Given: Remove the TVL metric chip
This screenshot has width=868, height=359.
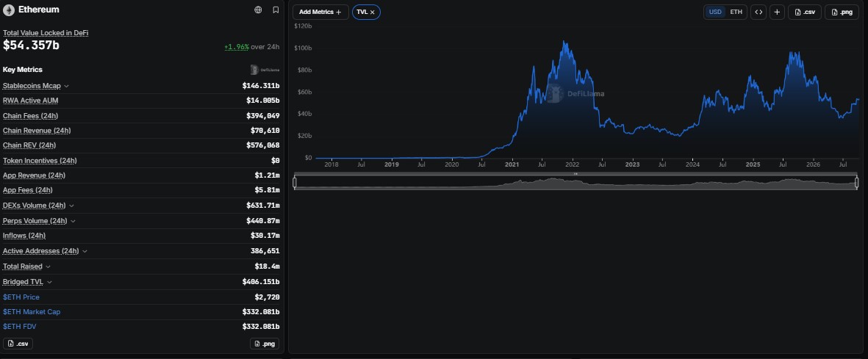Looking at the screenshot, I should [x=372, y=12].
